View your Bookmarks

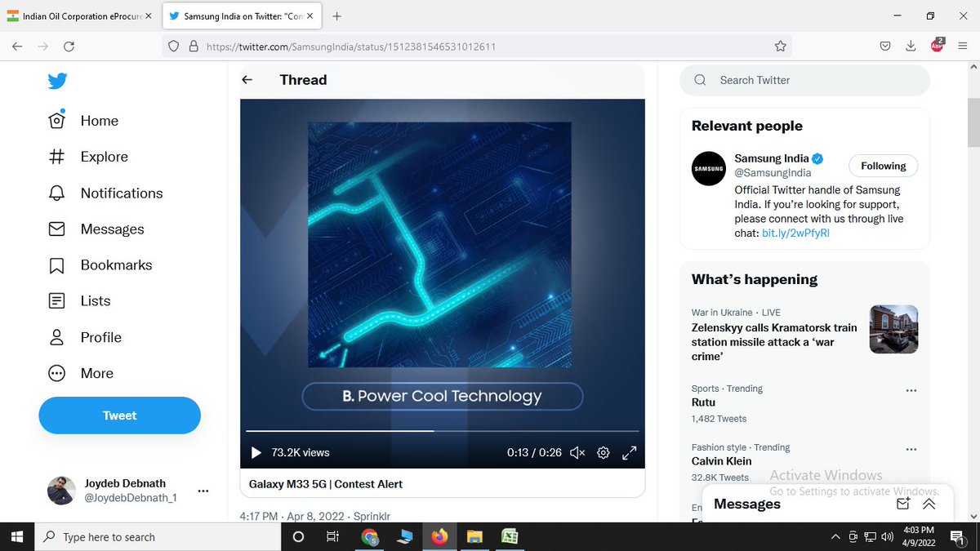tap(56, 264)
